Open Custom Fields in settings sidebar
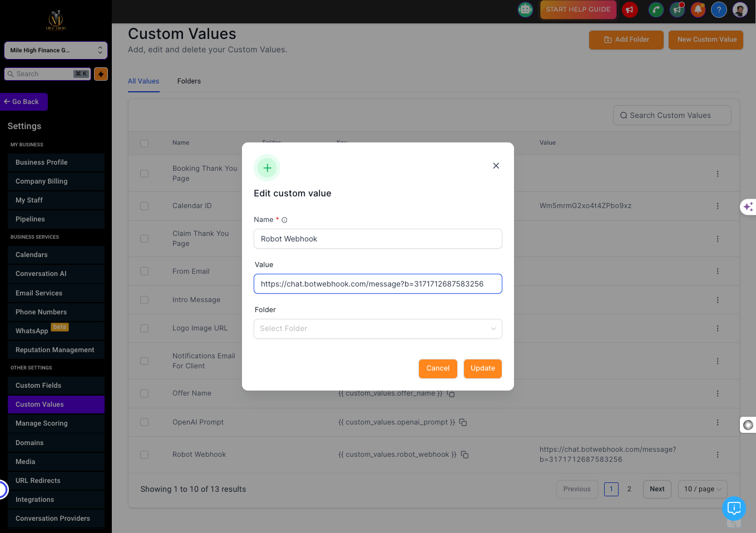 tap(56, 386)
